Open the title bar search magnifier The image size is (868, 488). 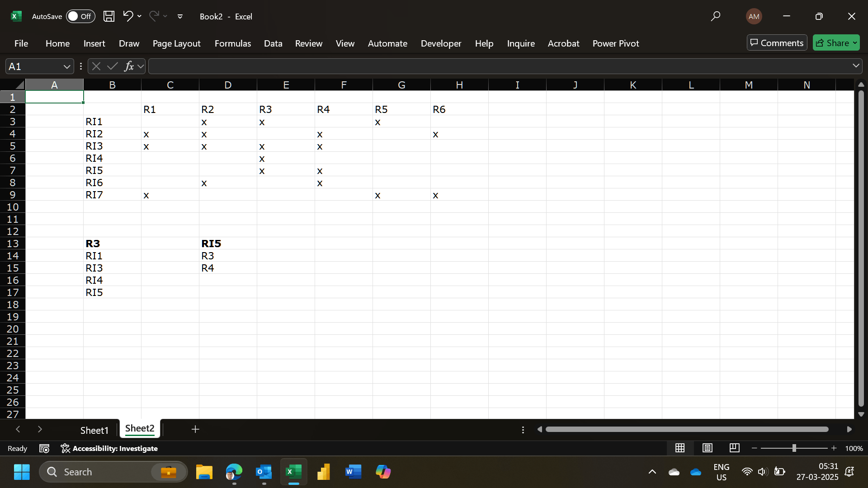pos(715,16)
